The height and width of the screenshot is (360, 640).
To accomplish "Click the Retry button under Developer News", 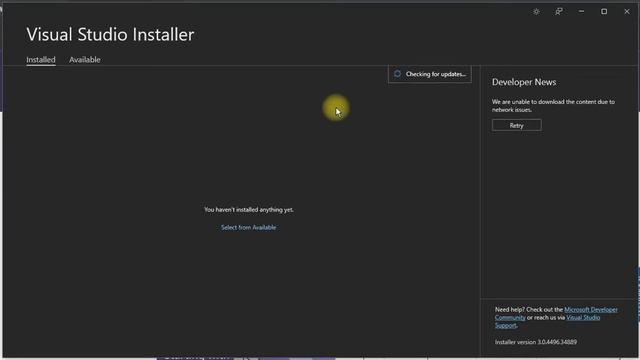I will [517, 125].
